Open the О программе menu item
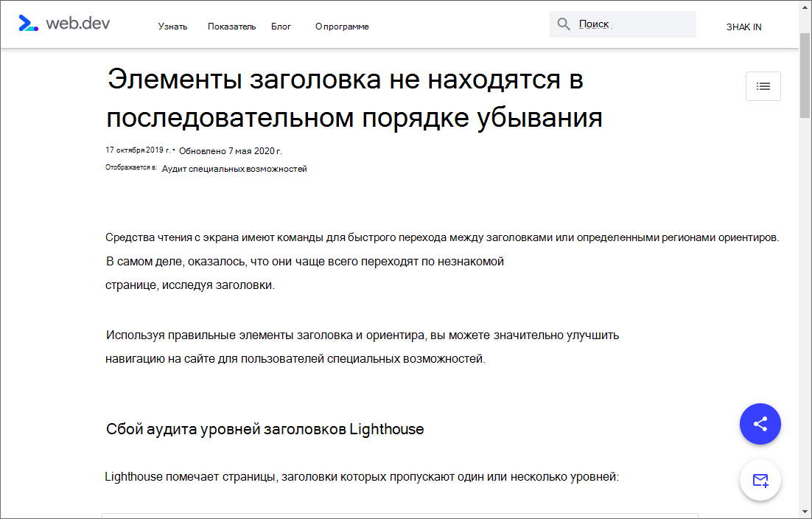This screenshot has width=812, height=519. click(341, 26)
